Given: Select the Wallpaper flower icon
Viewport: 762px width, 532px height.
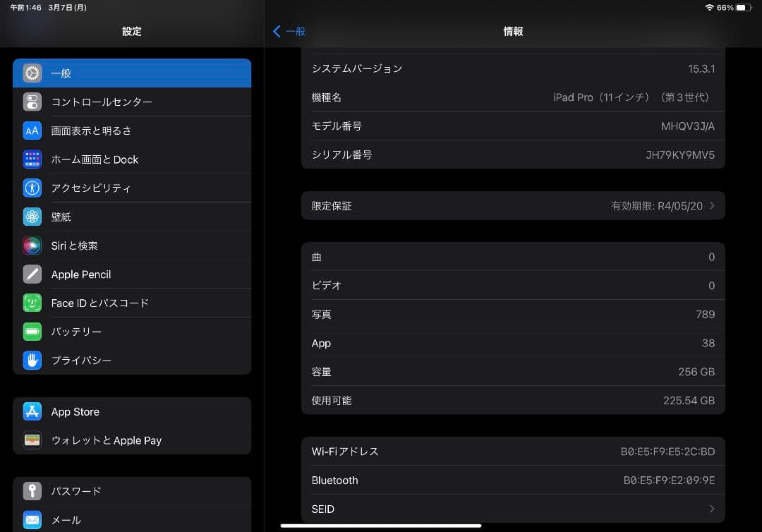Looking at the screenshot, I should click(x=32, y=217).
